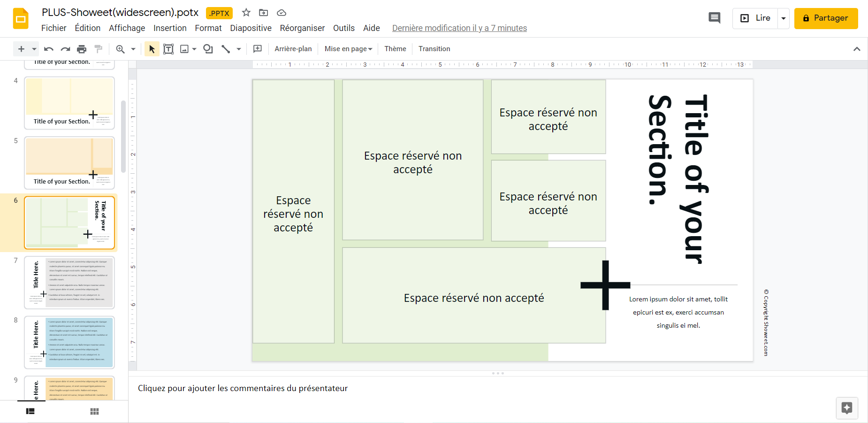Switch to grid view of slides
The image size is (868, 423).
pos(94,411)
